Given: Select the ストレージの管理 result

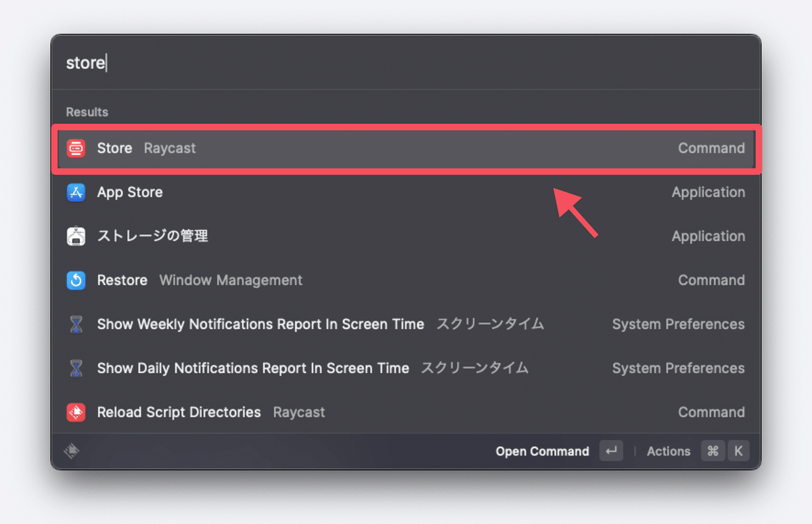Looking at the screenshot, I should pos(406,236).
